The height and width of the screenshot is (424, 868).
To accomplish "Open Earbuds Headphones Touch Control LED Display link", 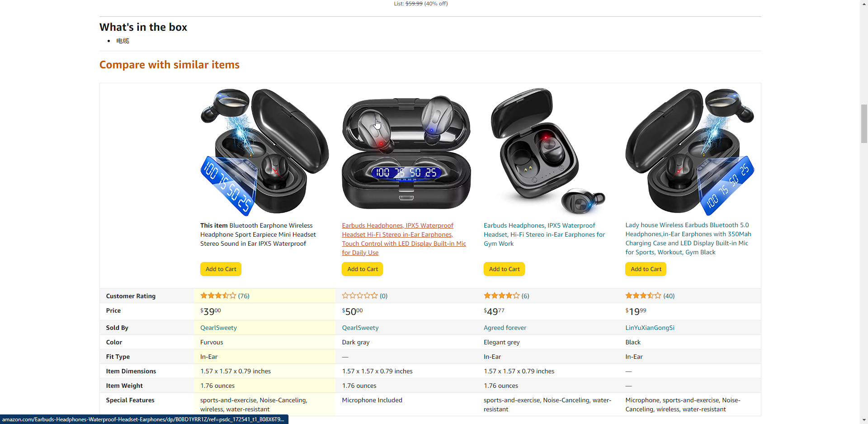I will tap(404, 239).
